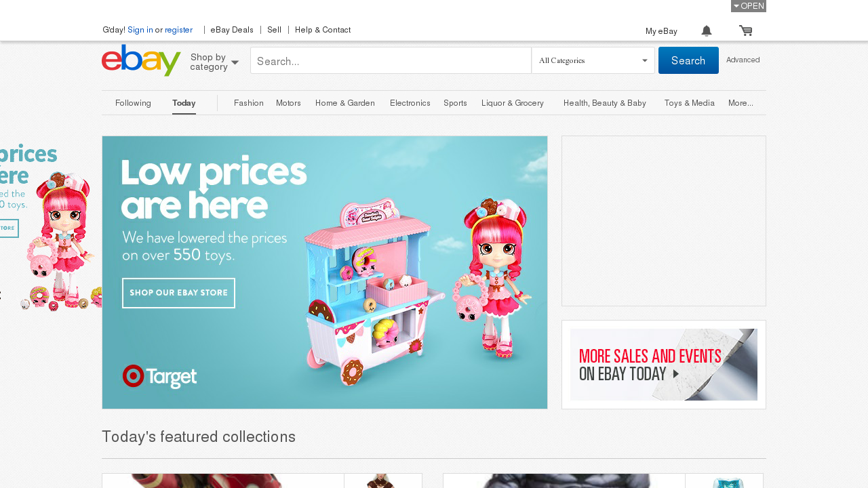Select the Today tab
868x488 pixels.
click(184, 103)
